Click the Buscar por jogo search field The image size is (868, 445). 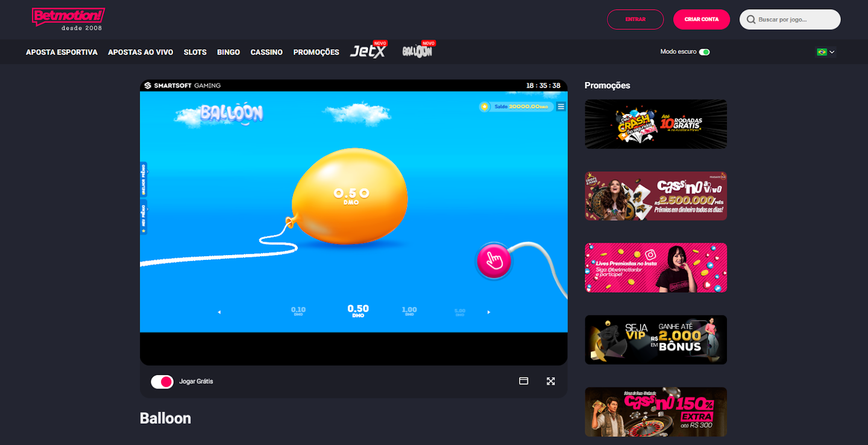(x=790, y=19)
